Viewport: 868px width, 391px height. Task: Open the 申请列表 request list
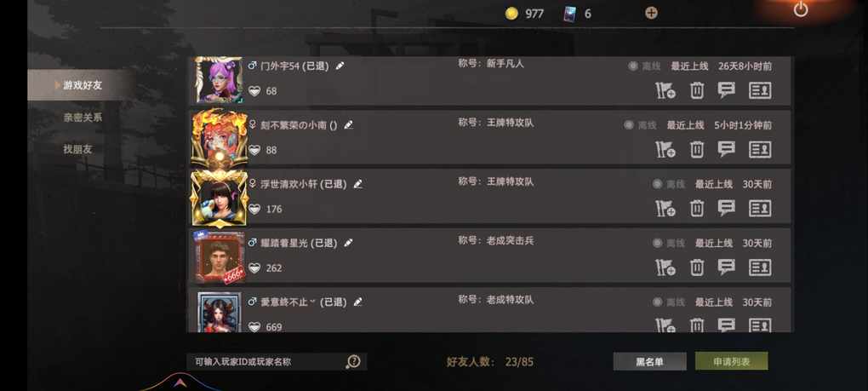[731, 362]
